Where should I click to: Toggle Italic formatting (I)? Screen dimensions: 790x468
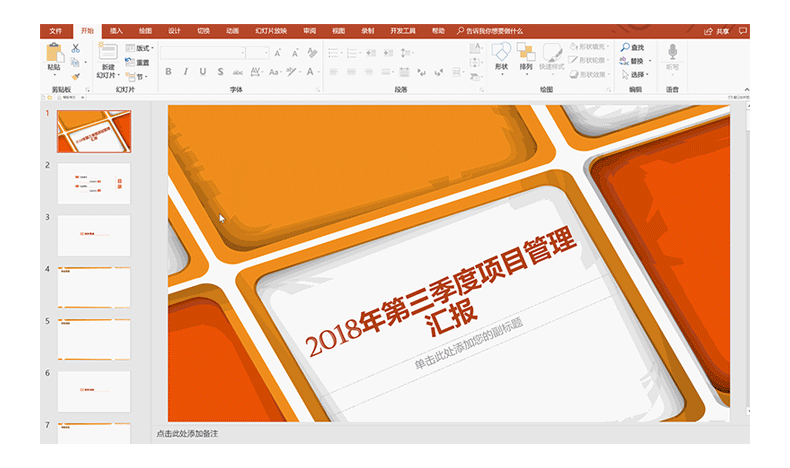point(185,72)
